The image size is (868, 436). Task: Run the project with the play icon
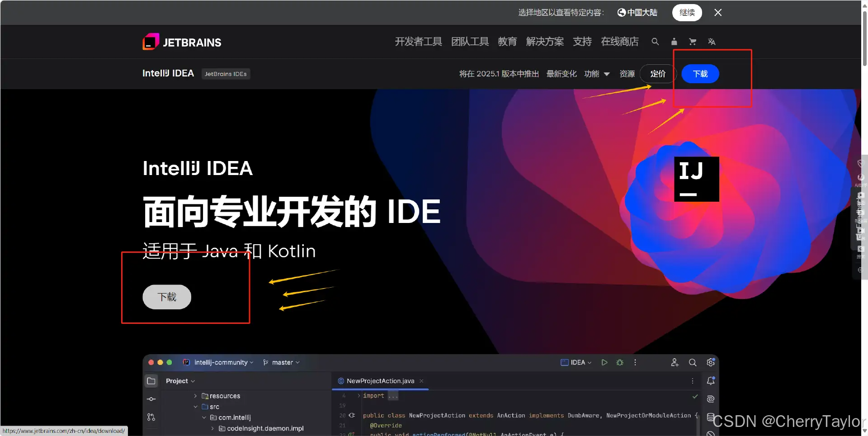pos(604,362)
